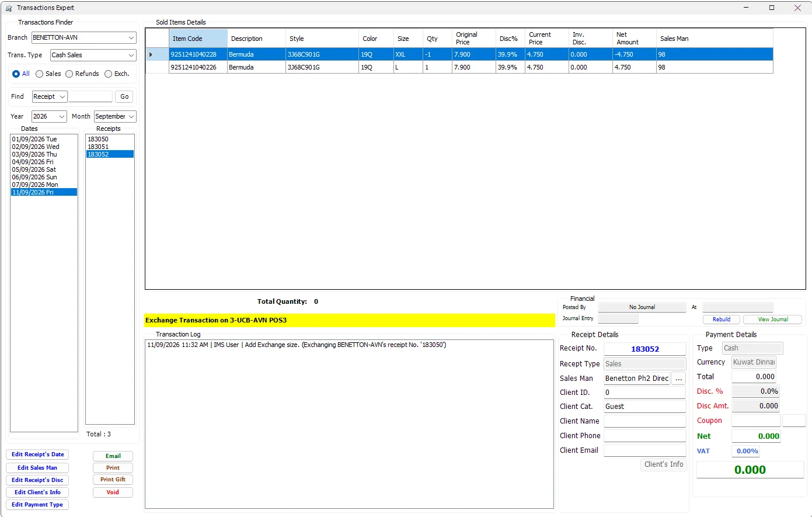Select receipt 183050 in Receipts list

pyautogui.click(x=110, y=139)
